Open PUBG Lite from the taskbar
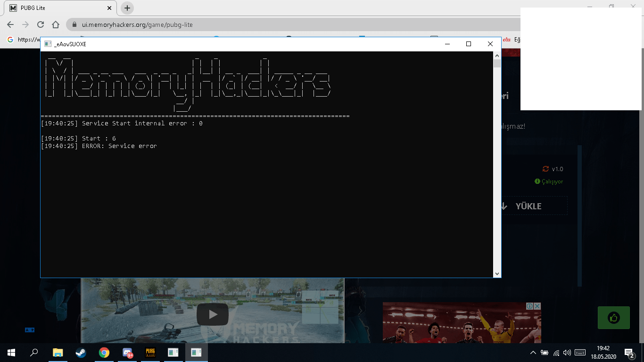644x362 pixels. 150,352
